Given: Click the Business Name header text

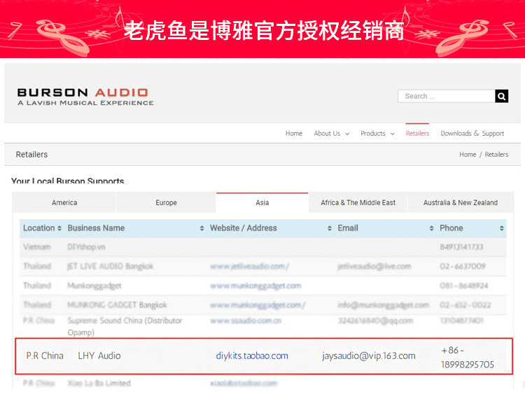Looking at the screenshot, I should 96,228.
